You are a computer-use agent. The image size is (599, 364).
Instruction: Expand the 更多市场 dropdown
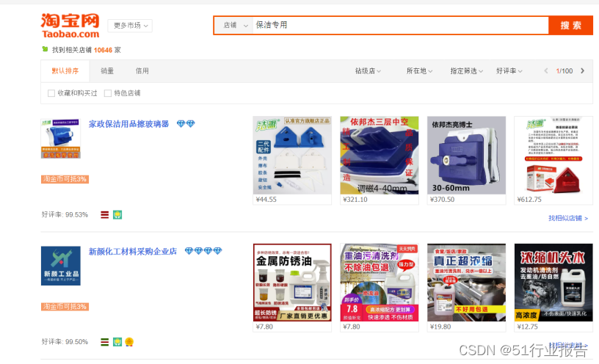click(x=130, y=26)
